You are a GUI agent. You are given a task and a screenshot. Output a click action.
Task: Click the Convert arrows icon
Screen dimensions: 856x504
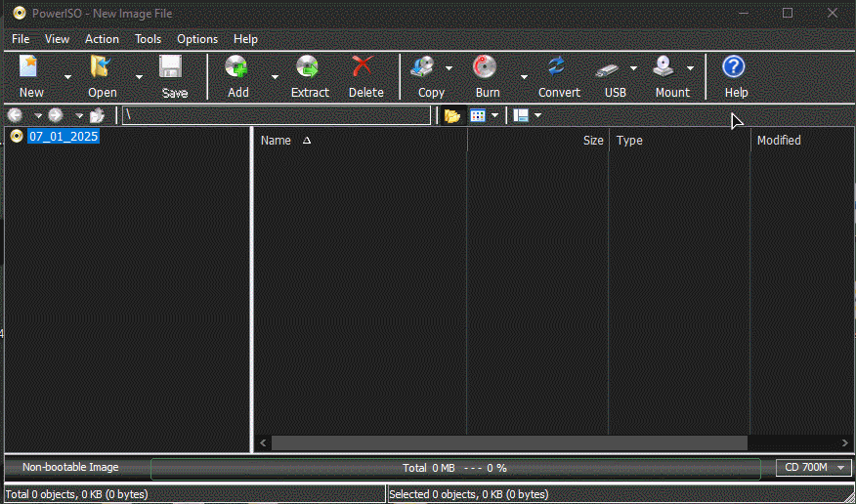[x=556, y=67]
